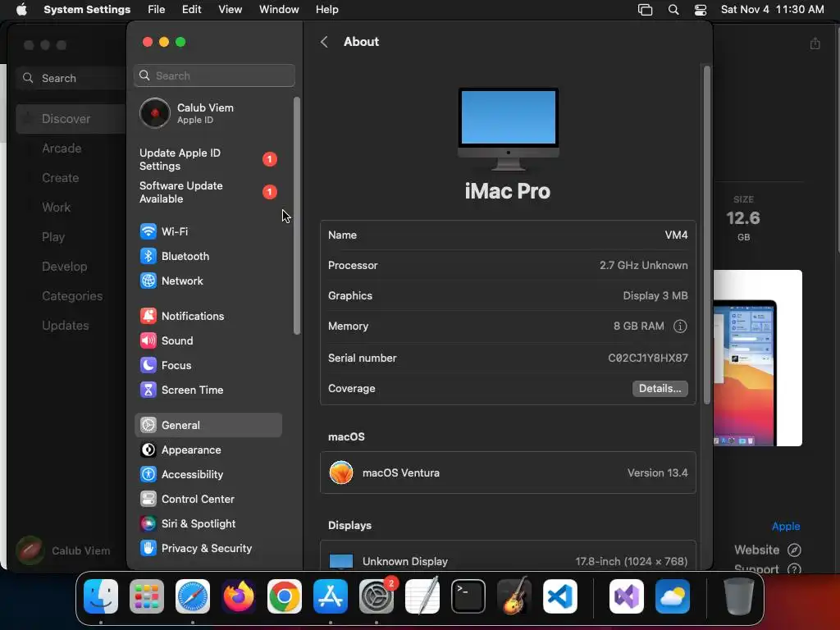
Task: Launch GarageBand from the Dock
Action: (x=514, y=596)
